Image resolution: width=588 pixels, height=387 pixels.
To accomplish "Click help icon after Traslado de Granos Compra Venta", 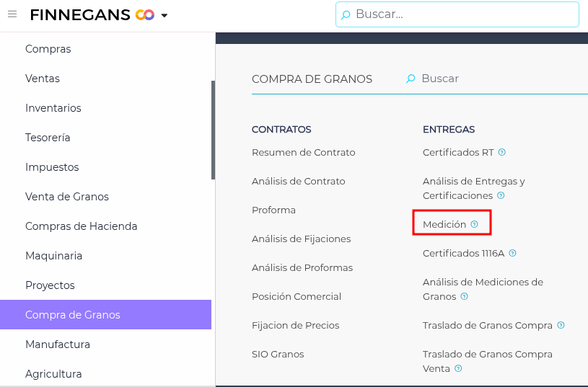I will click(x=458, y=368).
